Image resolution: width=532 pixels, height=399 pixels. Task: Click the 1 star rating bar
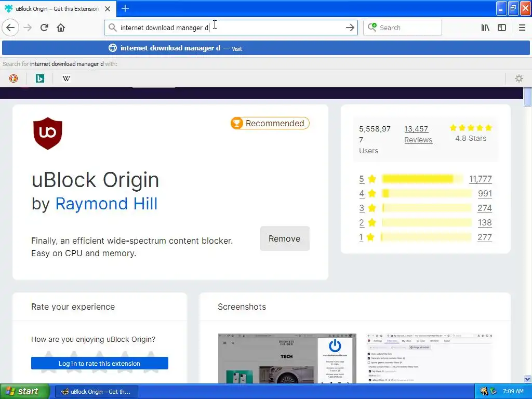pos(426,237)
